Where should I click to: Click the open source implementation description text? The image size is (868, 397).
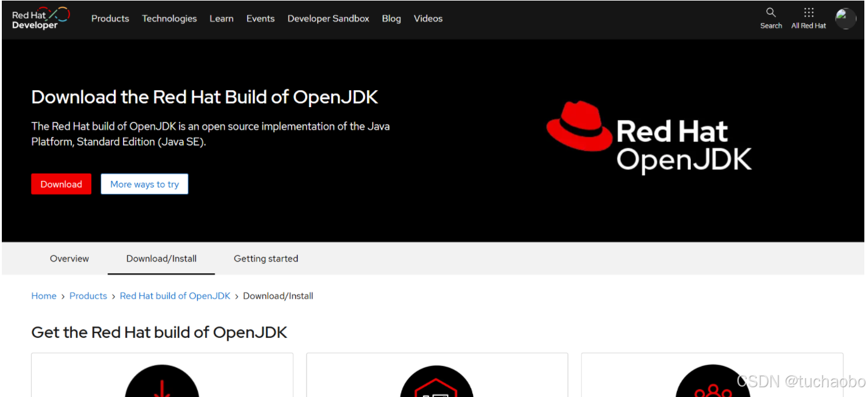point(211,134)
